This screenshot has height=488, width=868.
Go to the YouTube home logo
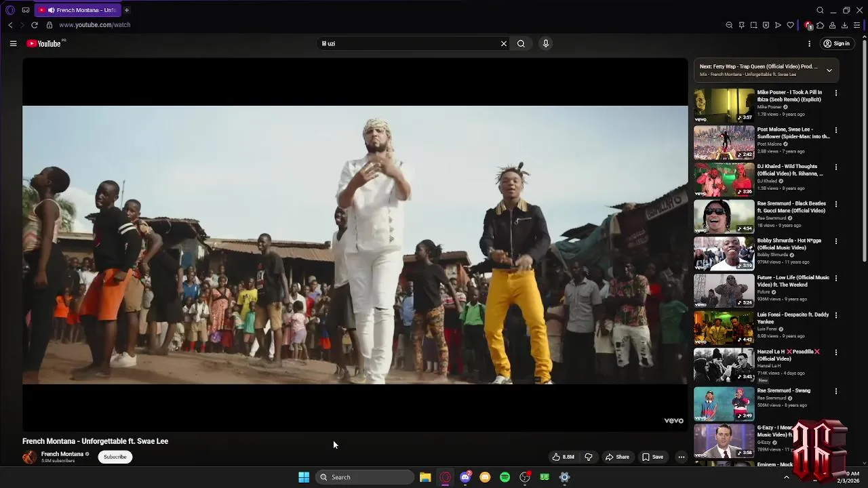44,43
